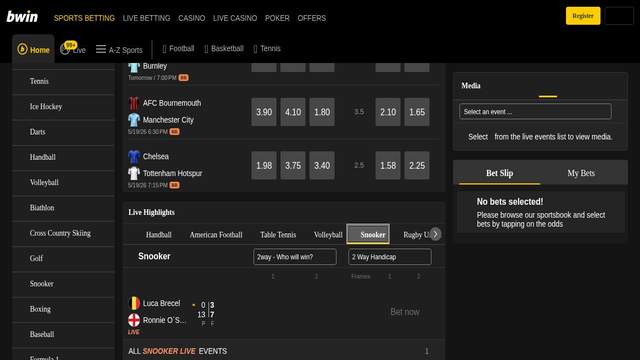Show more Live Highlights sports with the arrow
The width and height of the screenshot is (640, 360).
pos(436,234)
